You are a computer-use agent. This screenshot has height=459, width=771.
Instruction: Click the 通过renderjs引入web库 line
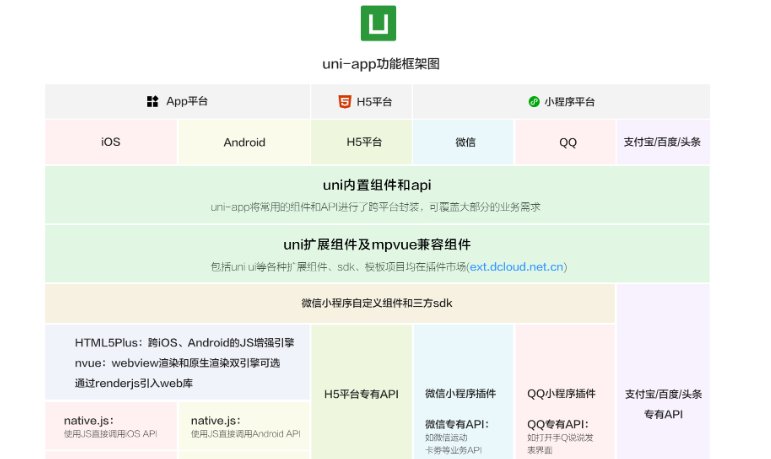134,383
